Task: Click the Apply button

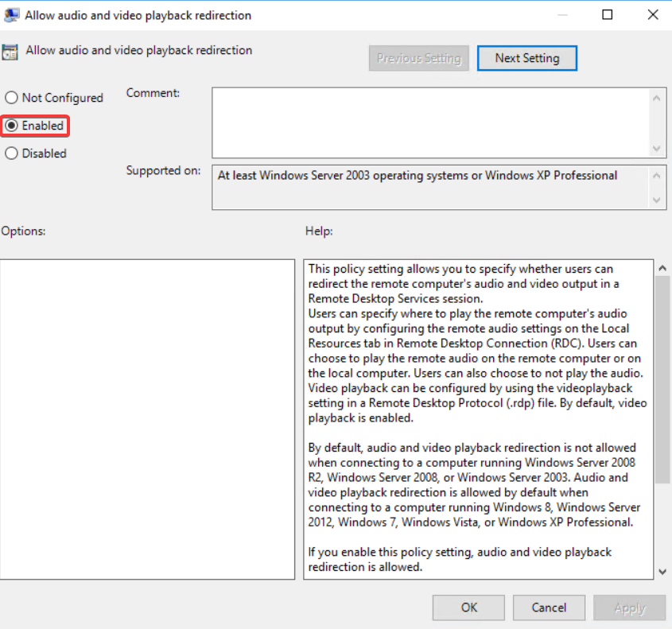Action: tap(629, 608)
